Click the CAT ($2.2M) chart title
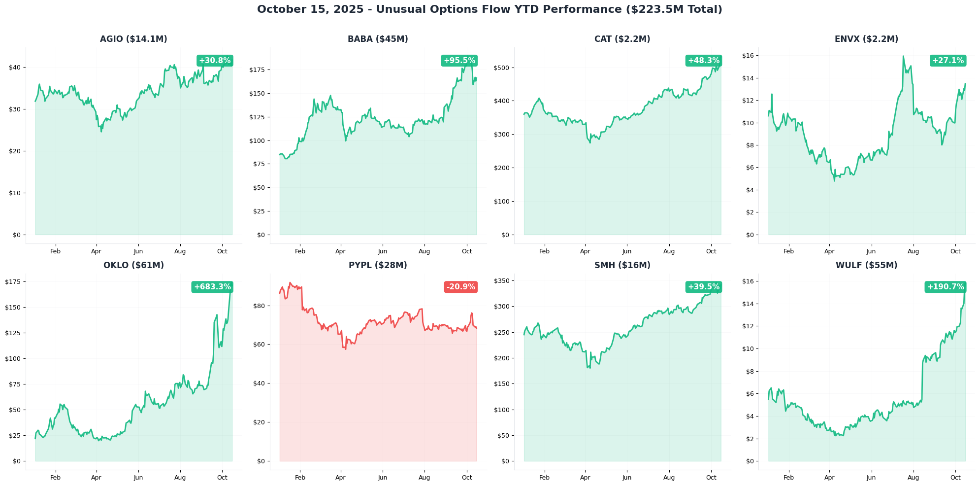This screenshot has width=980, height=486. [x=622, y=39]
